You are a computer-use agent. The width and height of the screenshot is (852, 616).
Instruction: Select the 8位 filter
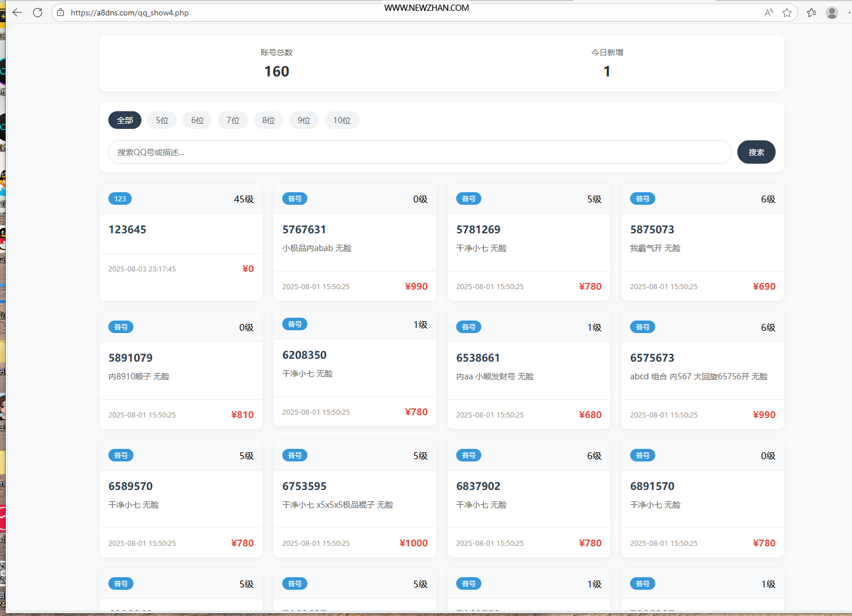(269, 120)
